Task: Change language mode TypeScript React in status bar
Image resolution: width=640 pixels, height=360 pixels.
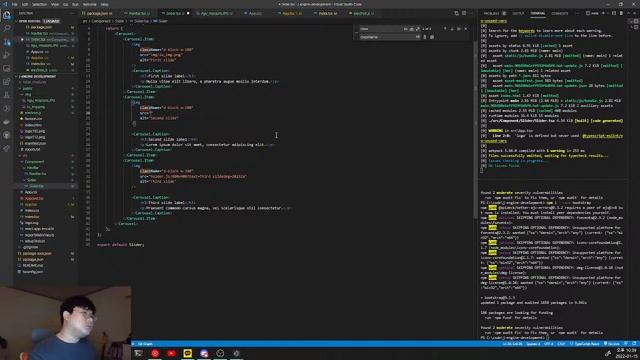Action: click(x=587, y=344)
